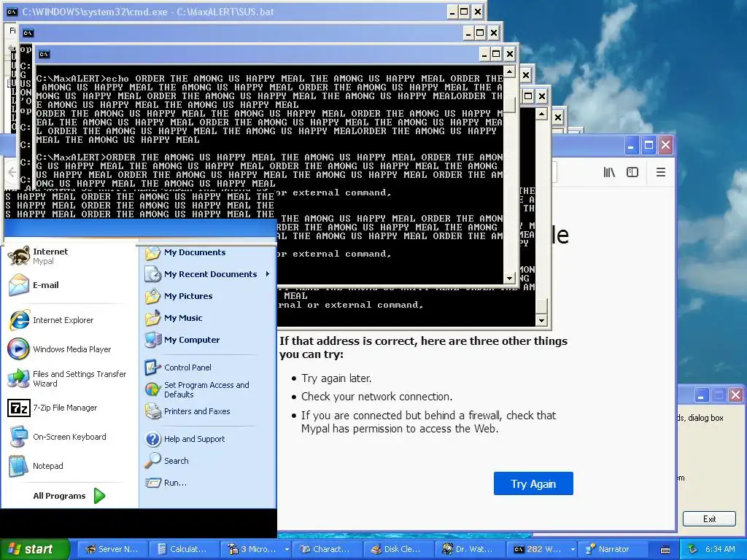
Task: Open the Mypal Library toolbar icon
Action: pyautogui.click(x=609, y=172)
